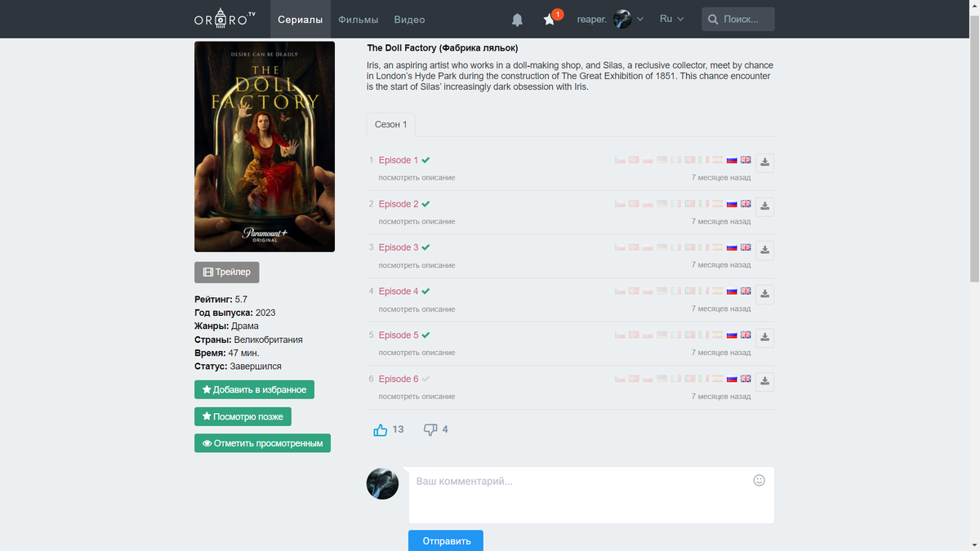Open the Ru language dropdown
Image resolution: width=980 pixels, height=551 pixels.
tap(671, 19)
